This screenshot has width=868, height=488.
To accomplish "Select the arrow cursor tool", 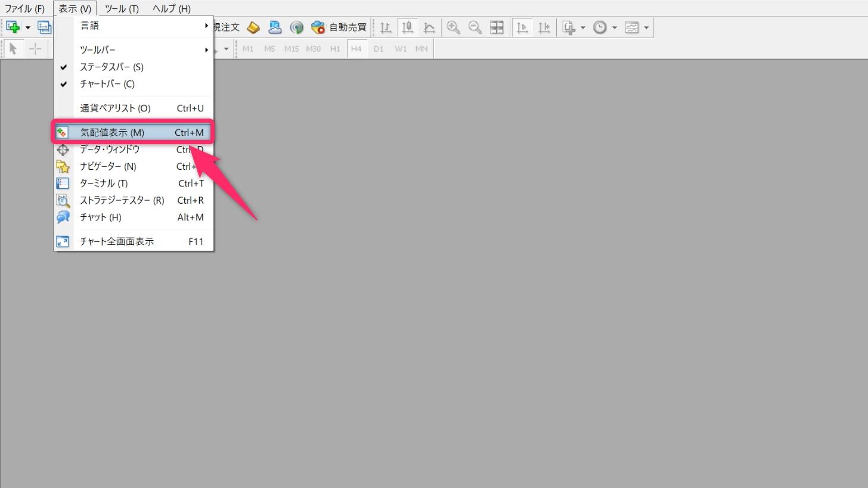I will point(13,49).
